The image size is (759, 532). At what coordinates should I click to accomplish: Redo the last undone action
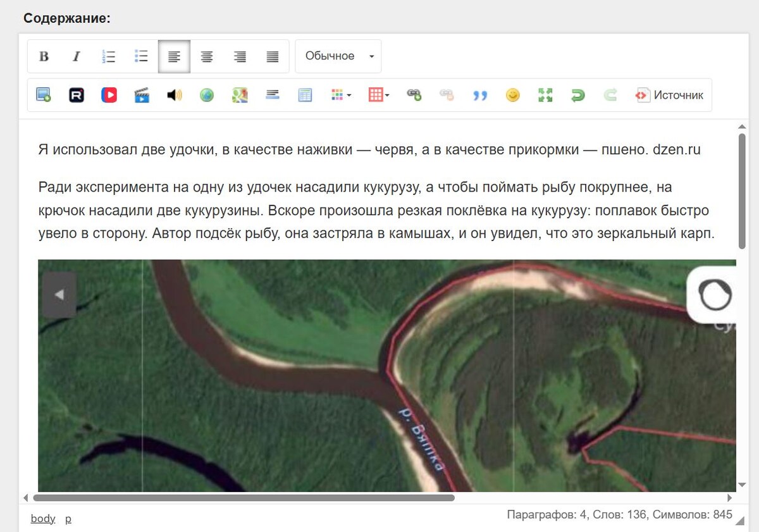point(610,95)
